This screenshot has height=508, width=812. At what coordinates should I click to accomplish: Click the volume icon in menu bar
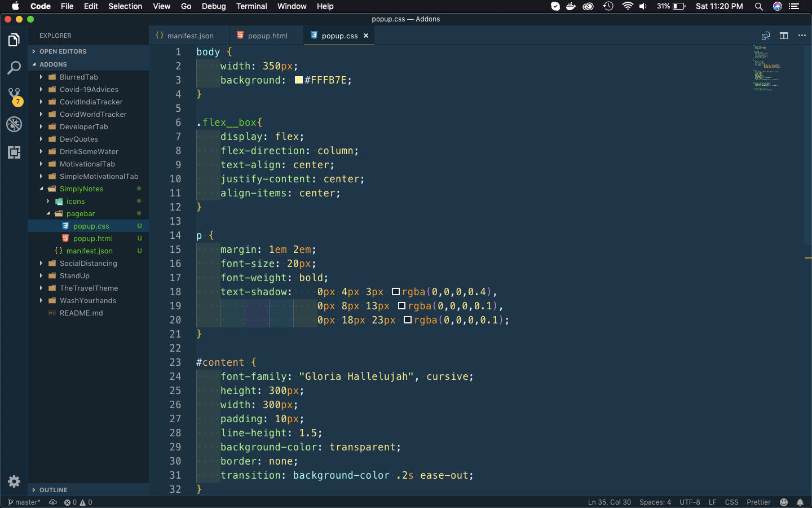643,6
